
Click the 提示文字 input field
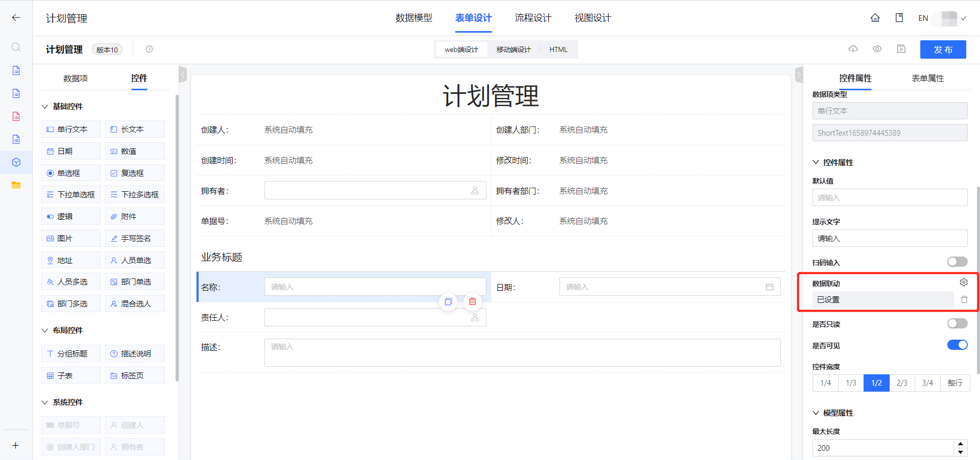[x=890, y=238]
